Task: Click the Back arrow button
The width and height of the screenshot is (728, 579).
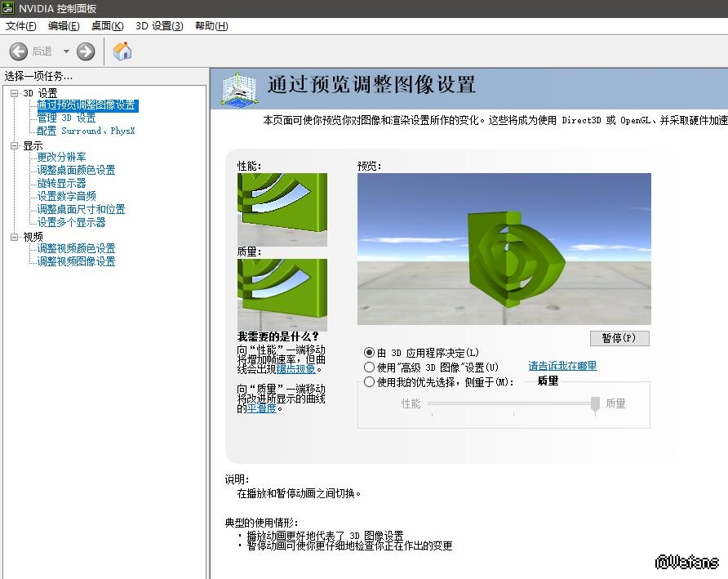Action: [x=19, y=51]
